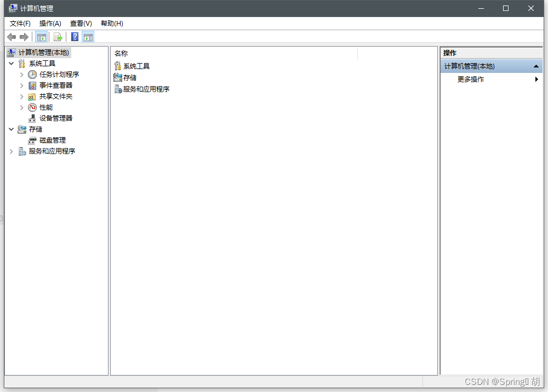
Task: Expand the 服务和应用程序 tree node
Action: coord(11,151)
